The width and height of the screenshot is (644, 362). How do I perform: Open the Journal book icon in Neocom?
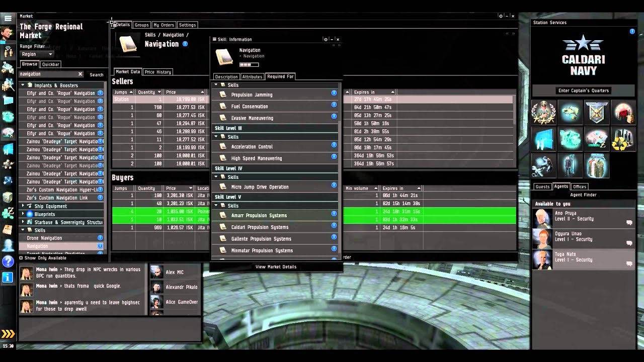(8, 229)
